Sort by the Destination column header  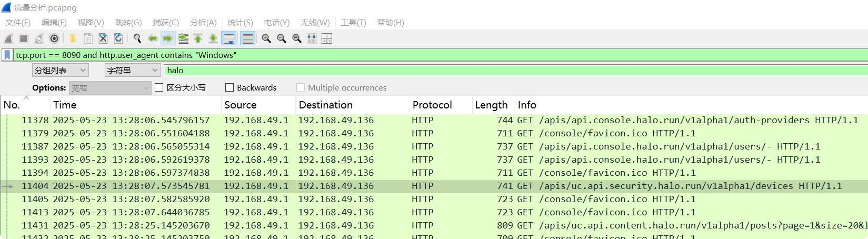353,105
